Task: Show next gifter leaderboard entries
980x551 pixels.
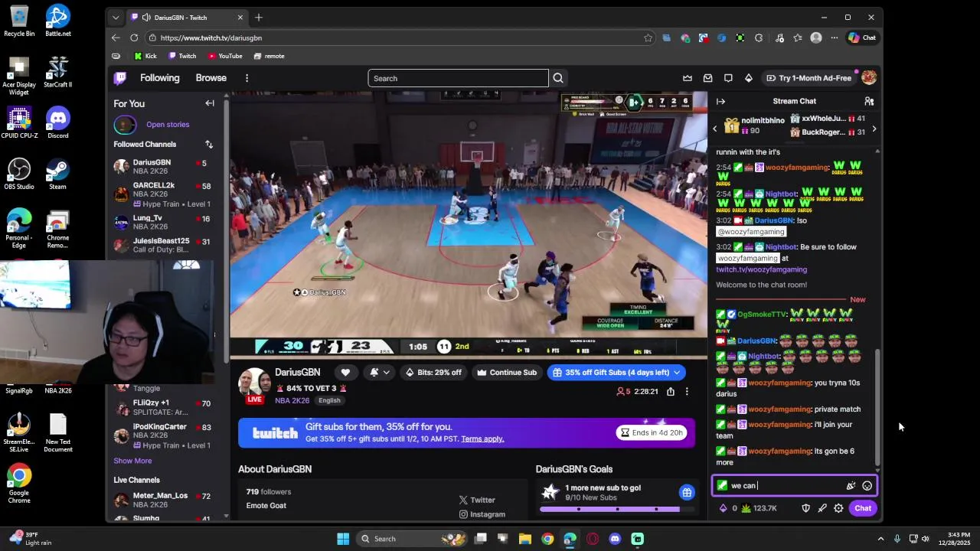Action: click(x=874, y=129)
